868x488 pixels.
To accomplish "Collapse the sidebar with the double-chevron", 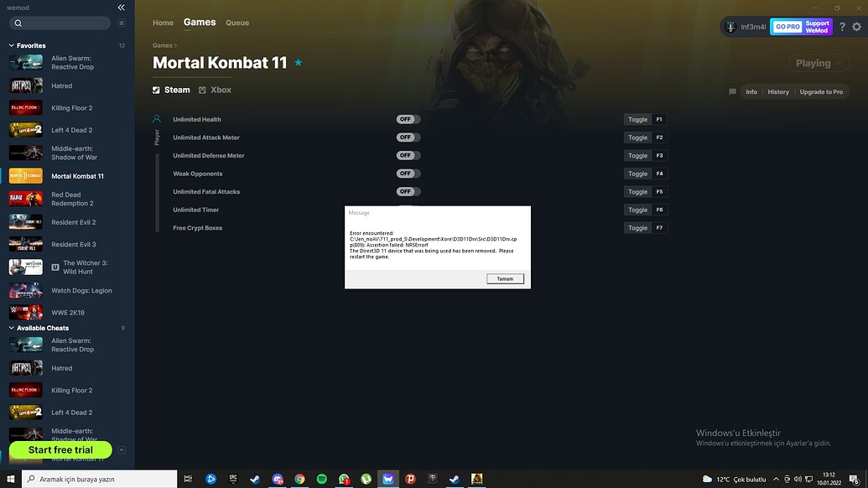I will tap(121, 7).
